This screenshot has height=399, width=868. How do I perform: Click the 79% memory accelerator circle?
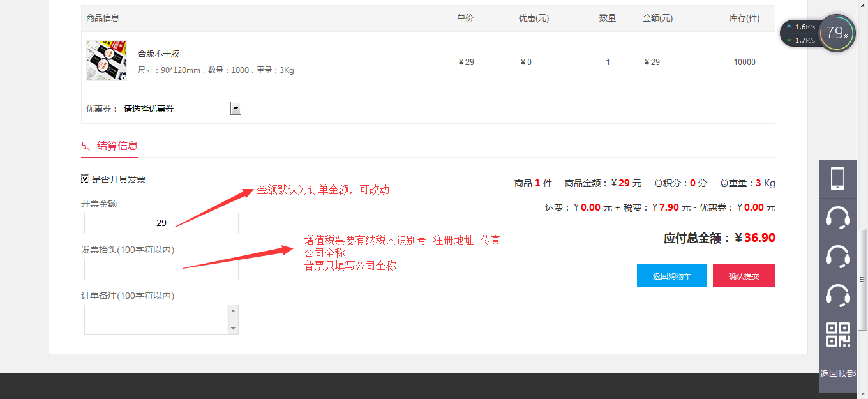(x=837, y=33)
